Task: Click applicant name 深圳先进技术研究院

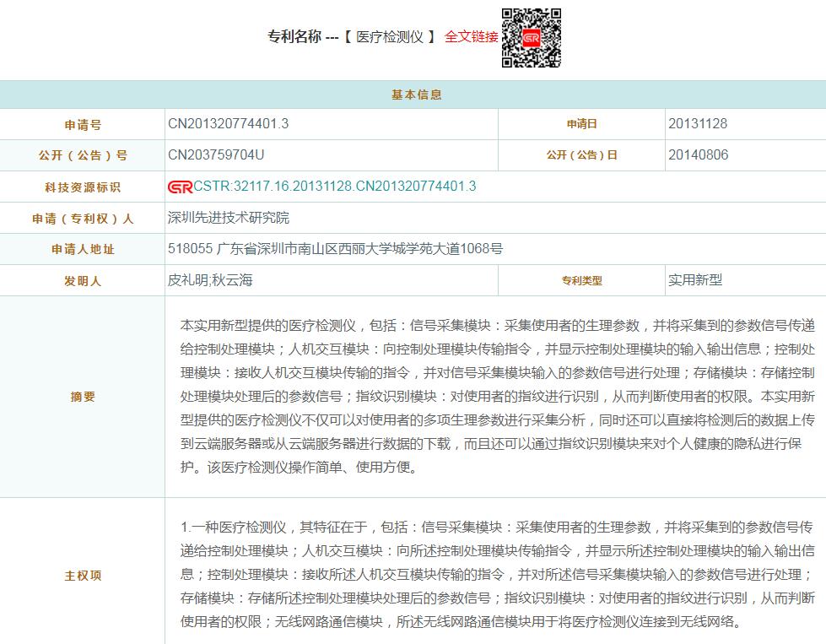Action: click(x=229, y=218)
